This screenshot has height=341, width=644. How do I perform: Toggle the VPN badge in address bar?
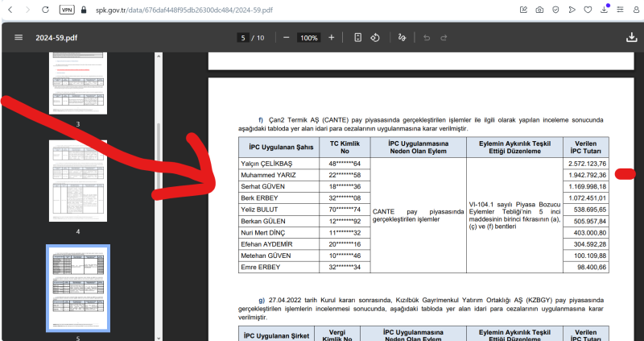67,10
